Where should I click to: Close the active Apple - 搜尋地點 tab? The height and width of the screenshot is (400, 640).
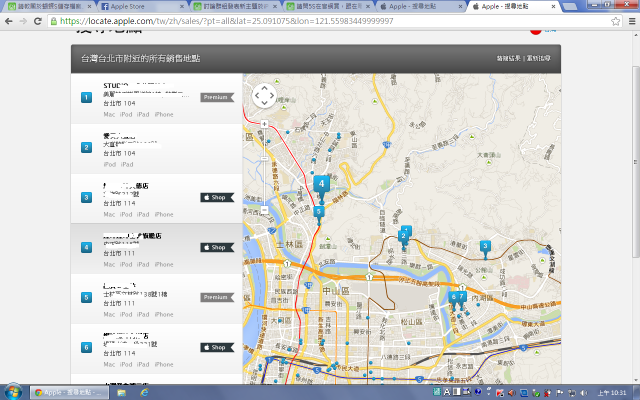click(x=553, y=7)
